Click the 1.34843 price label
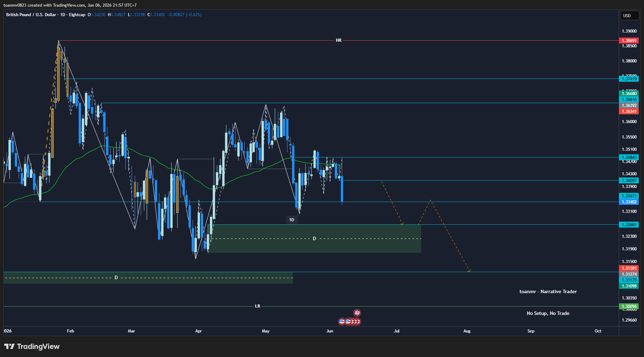 click(x=629, y=157)
